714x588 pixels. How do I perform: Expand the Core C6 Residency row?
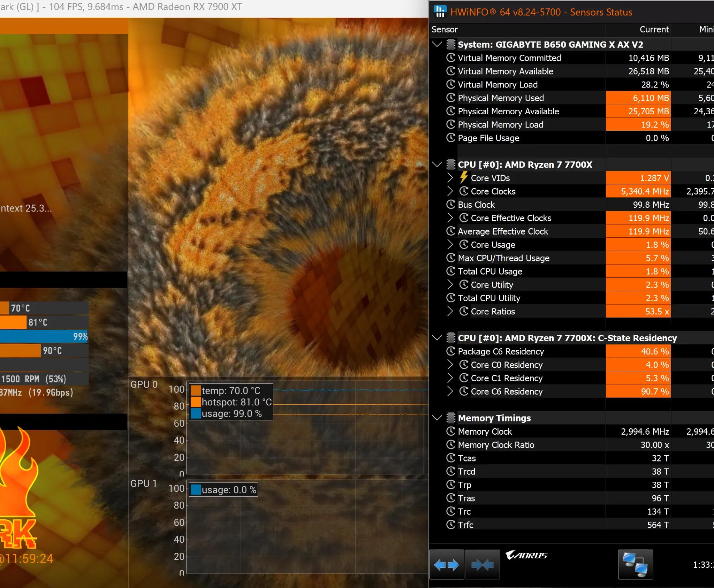pyautogui.click(x=450, y=391)
